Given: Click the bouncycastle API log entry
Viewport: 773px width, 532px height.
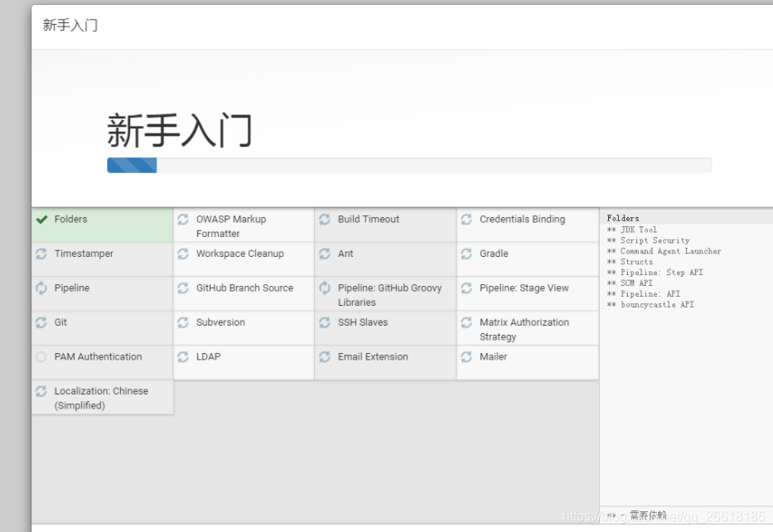Looking at the screenshot, I should [x=650, y=305].
